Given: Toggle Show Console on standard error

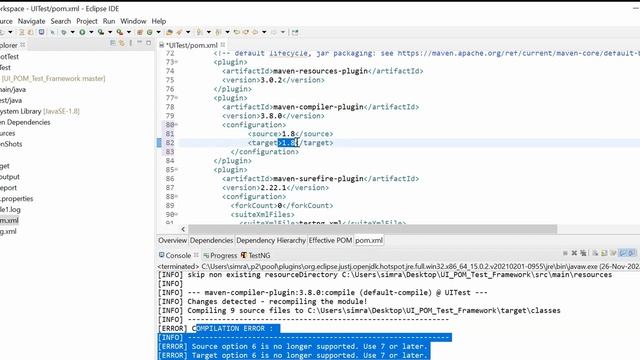Looking at the screenshot, I should pyautogui.click(x=632, y=253).
